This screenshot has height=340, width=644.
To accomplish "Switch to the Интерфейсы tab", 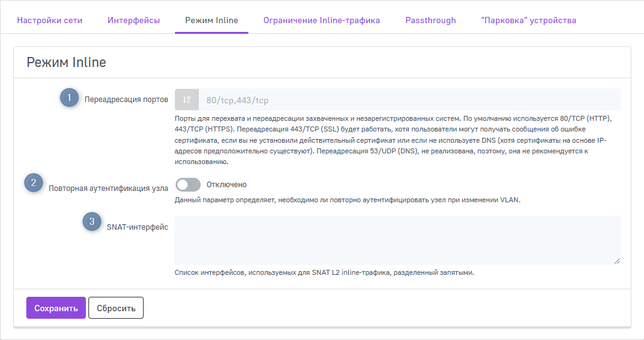I will [x=134, y=20].
